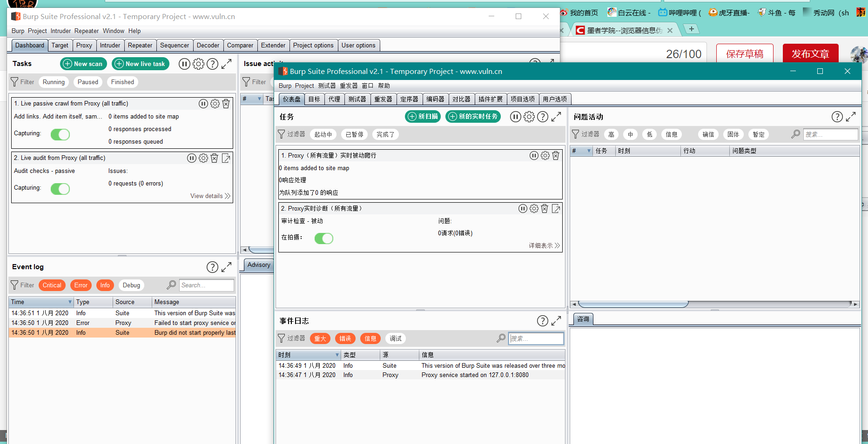Open Live audit task in new window
868x444 pixels.
[226, 158]
